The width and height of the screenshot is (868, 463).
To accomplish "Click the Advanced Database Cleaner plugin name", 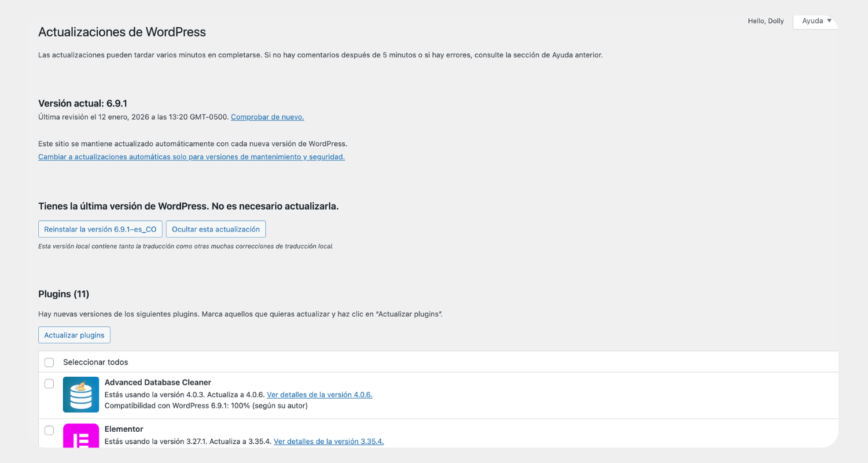I will [x=158, y=382].
